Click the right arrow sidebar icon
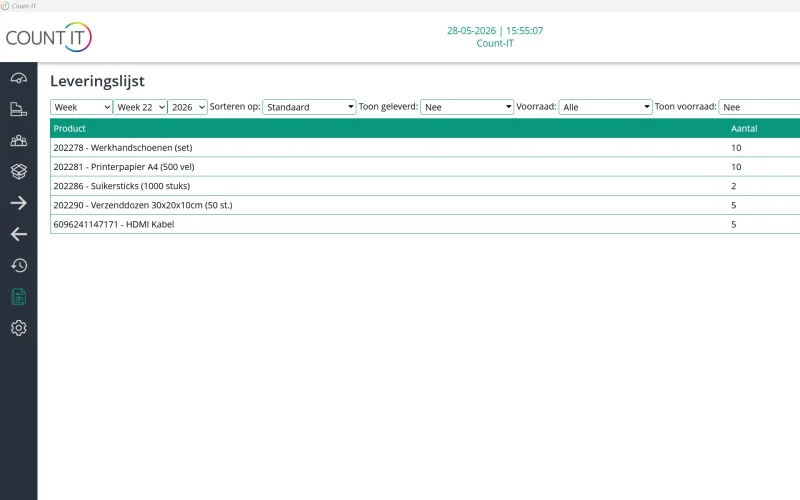Screen dimensions: 800x500 coord(19,203)
